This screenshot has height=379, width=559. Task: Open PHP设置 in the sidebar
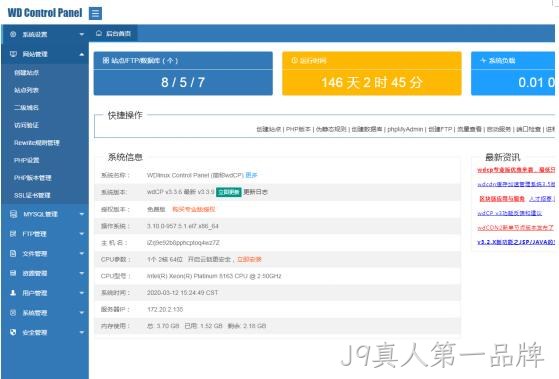pos(27,160)
